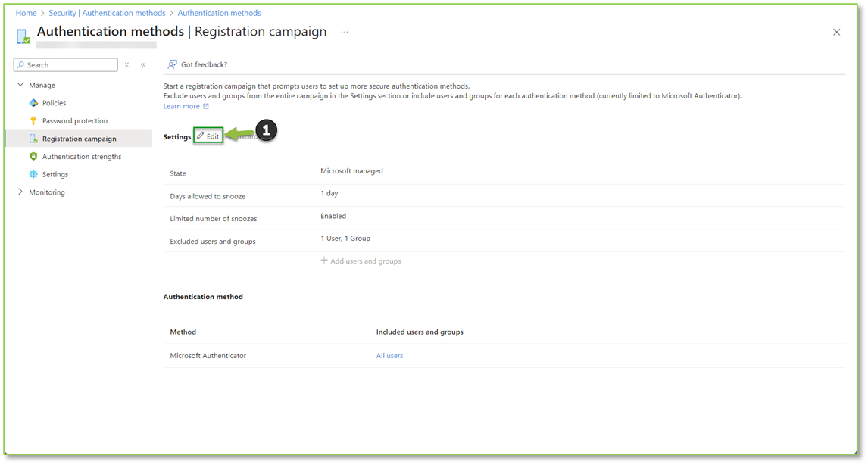Screen dimensions: 868x465
Task: Collapse the sidebar with the double chevron
Action: pyautogui.click(x=143, y=64)
